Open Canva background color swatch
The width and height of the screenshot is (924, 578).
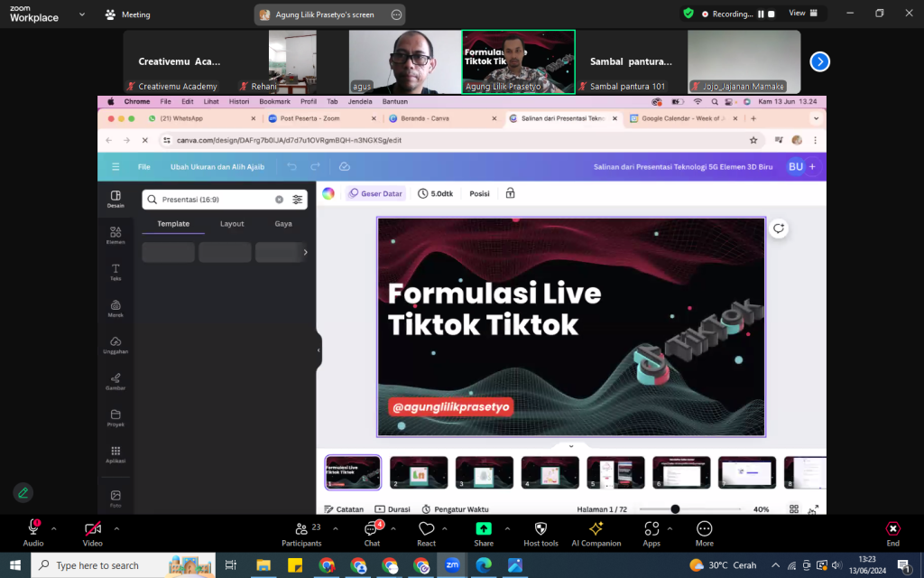(x=328, y=193)
